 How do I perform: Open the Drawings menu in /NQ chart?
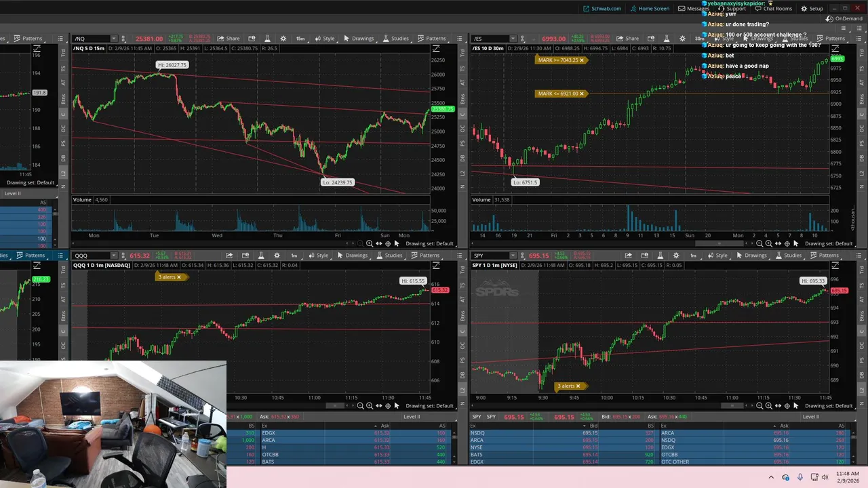tap(358, 39)
